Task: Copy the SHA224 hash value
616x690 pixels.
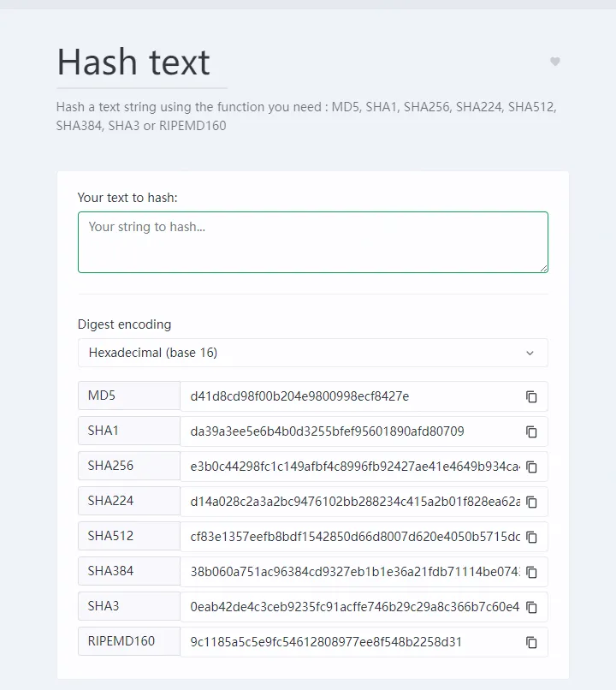Action: 531,502
